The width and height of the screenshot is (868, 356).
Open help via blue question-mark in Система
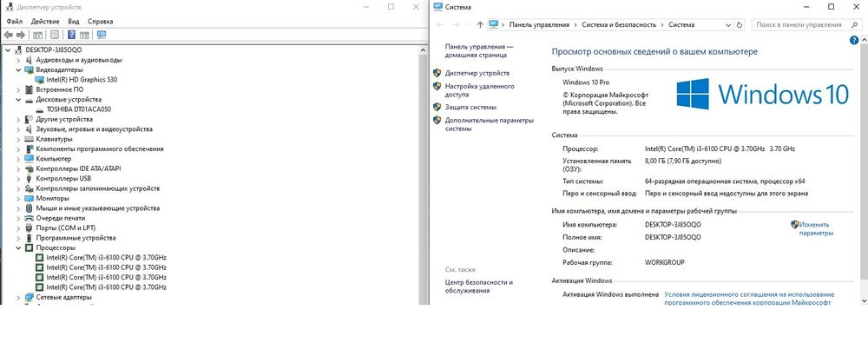point(854,41)
